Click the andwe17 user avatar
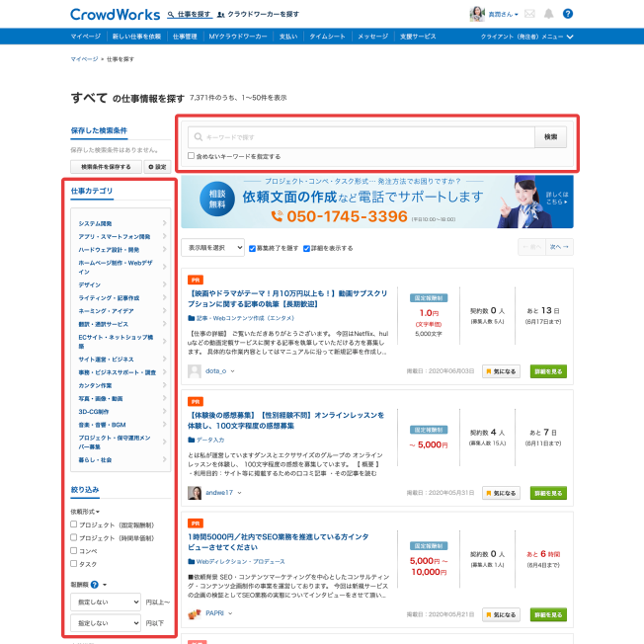 click(196, 492)
